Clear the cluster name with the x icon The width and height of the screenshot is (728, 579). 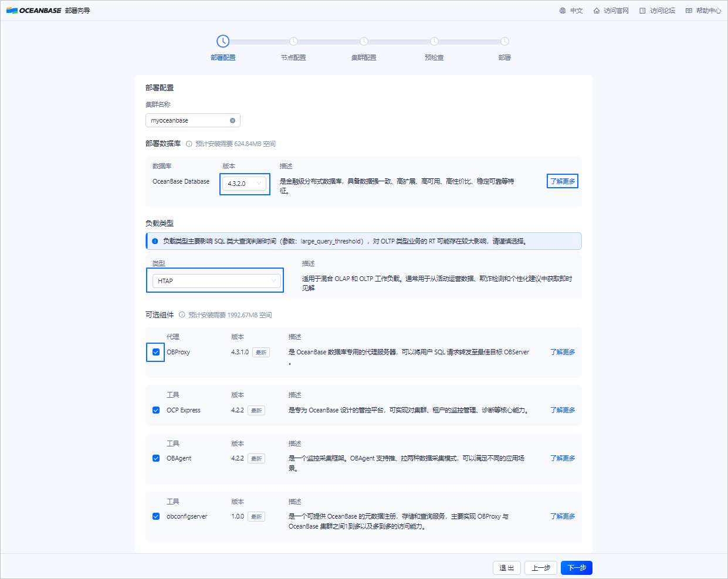232,120
